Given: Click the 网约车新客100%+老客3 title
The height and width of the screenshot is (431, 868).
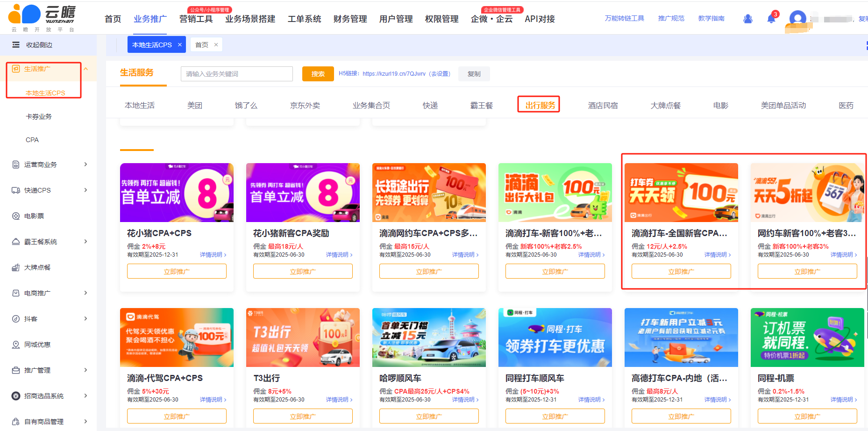Looking at the screenshot, I should pyautogui.click(x=807, y=233).
